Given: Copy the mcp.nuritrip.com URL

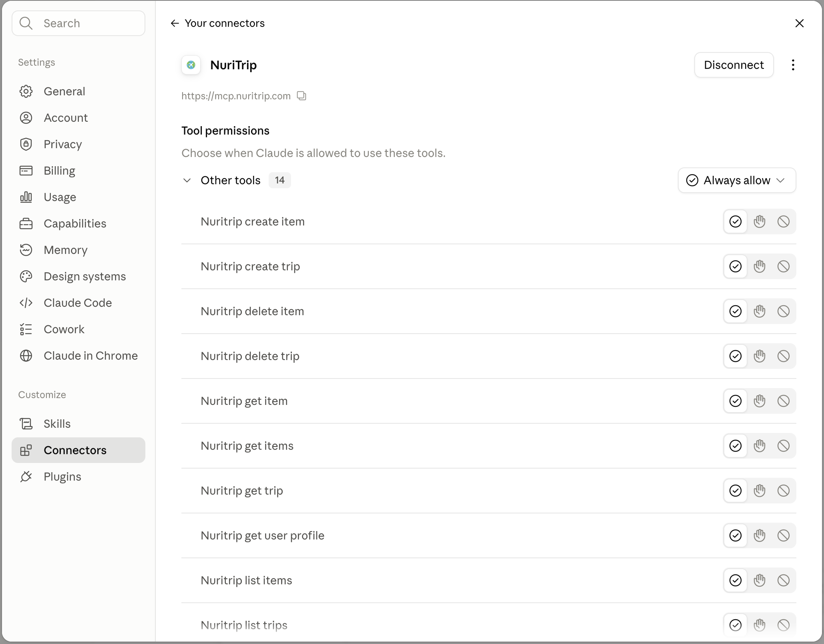Looking at the screenshot, I should pos(301,96).
